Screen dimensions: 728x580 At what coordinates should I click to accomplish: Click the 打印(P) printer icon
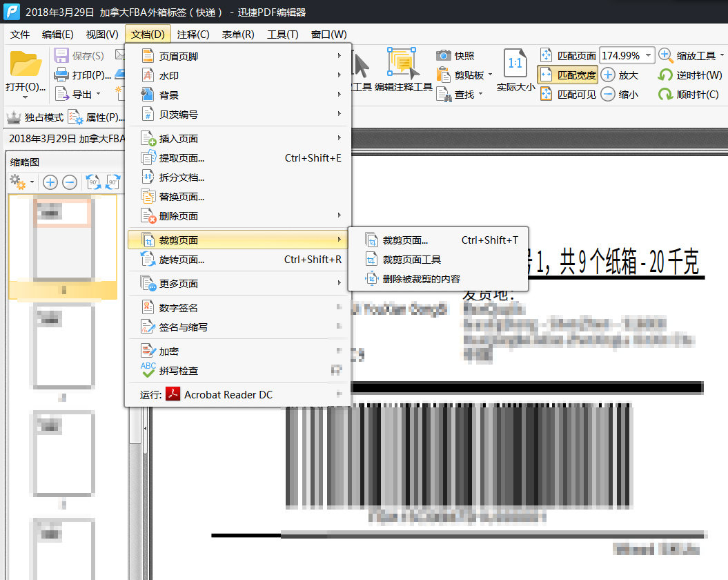[x=61, y=75]
